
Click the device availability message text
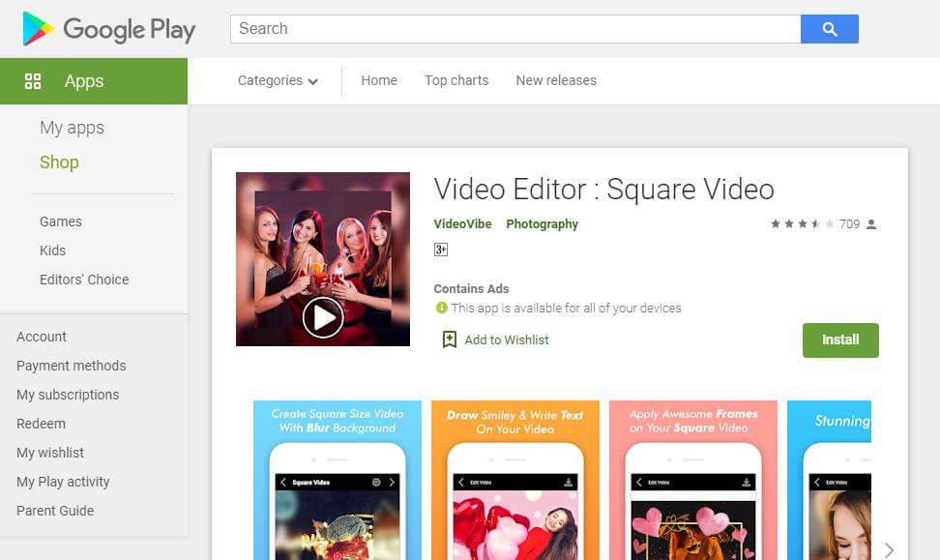[567, 309]
